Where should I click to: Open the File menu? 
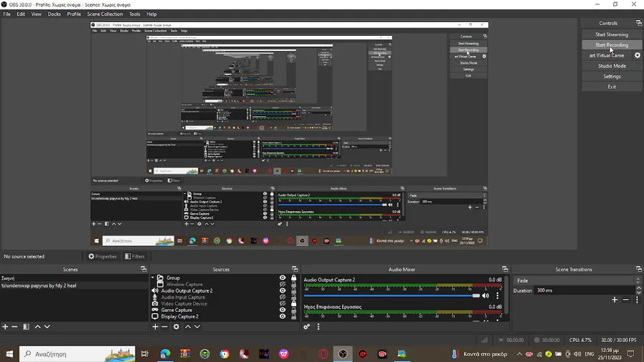coord(7,14)
